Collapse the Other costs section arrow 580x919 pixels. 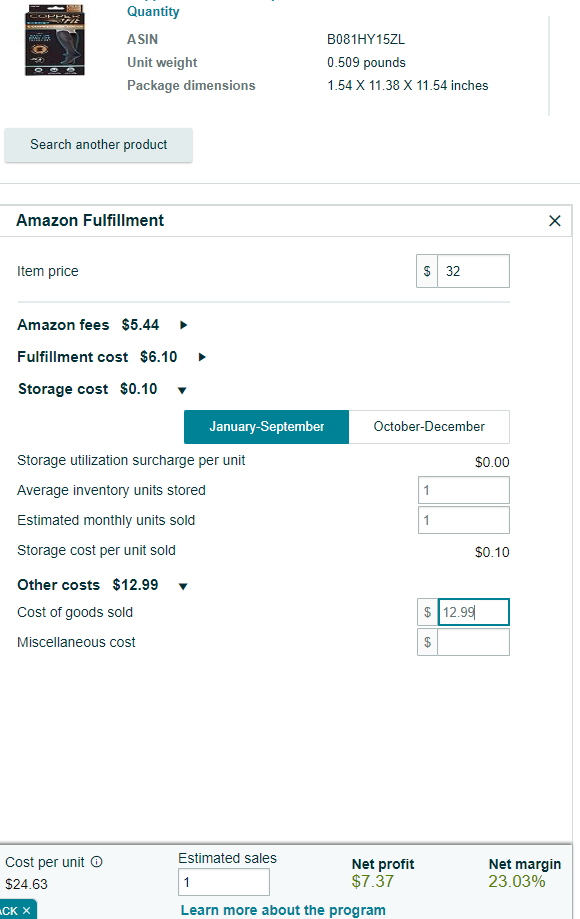tap(183, 586)
